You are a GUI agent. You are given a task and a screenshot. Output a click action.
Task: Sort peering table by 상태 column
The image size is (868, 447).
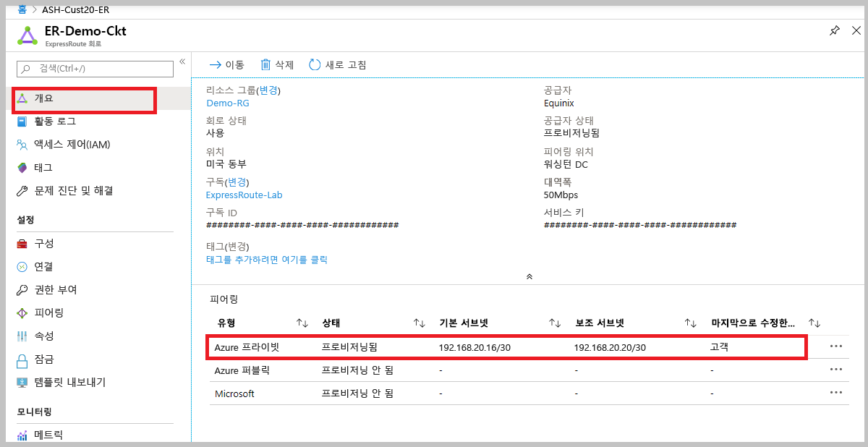coord(419,323)
